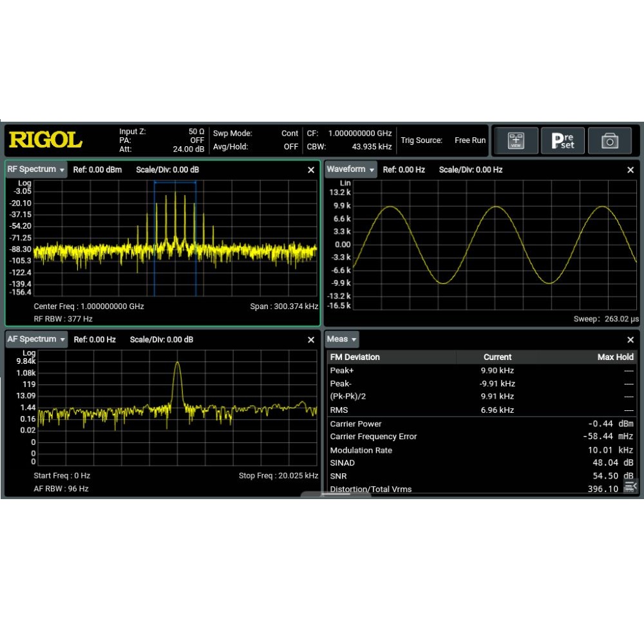Click the blue channel bandwidth marker box
Screen dimensions: 644x644
175,238
